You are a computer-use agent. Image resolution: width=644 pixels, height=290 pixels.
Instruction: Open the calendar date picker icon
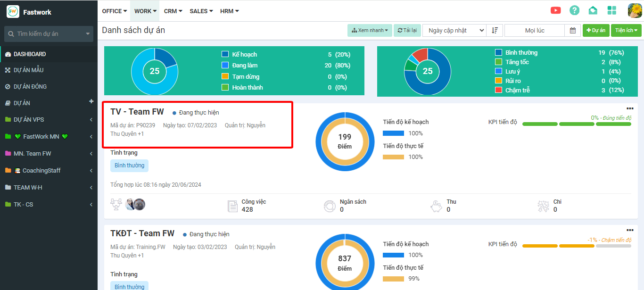coord(573,30)
